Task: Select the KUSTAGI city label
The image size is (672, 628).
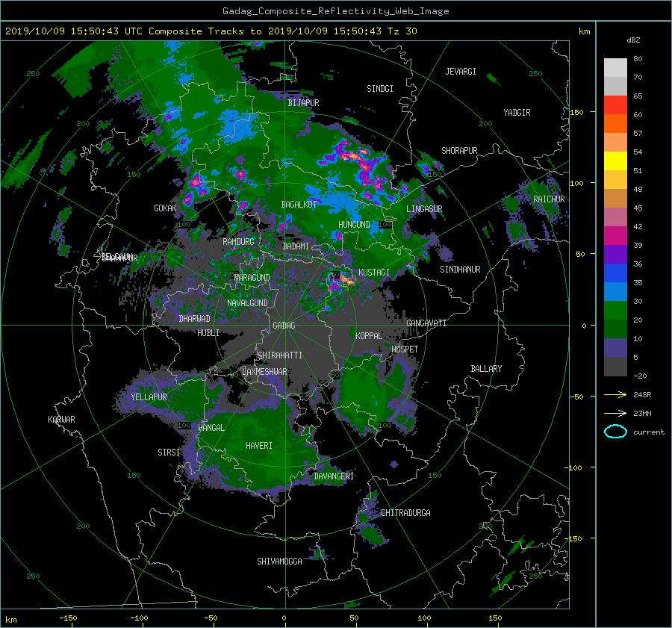Action: (x=374, y=273)
